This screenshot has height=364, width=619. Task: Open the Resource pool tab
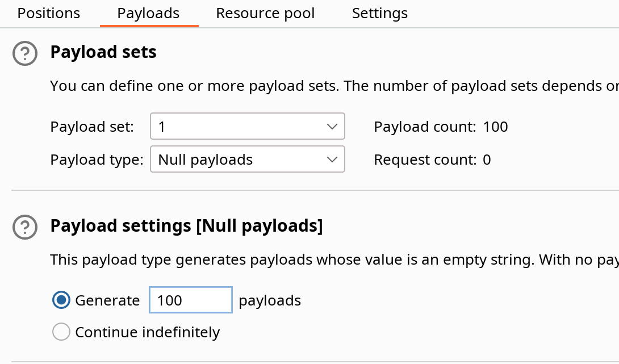[265, 14]
